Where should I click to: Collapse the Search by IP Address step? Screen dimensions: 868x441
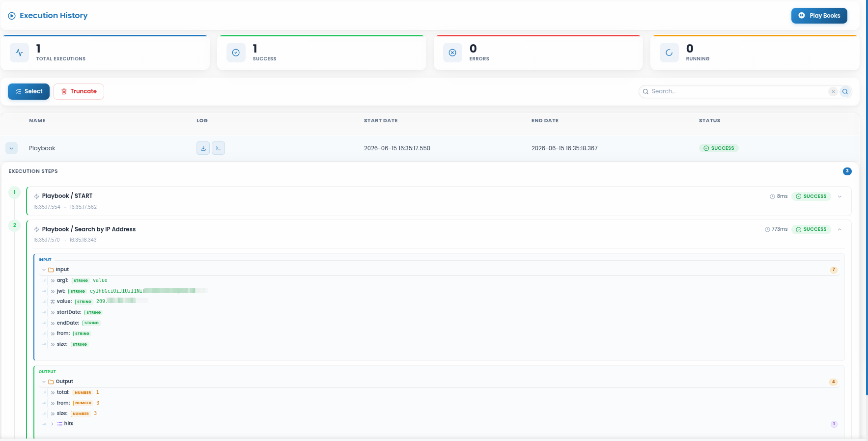click(x=840, y=229)
